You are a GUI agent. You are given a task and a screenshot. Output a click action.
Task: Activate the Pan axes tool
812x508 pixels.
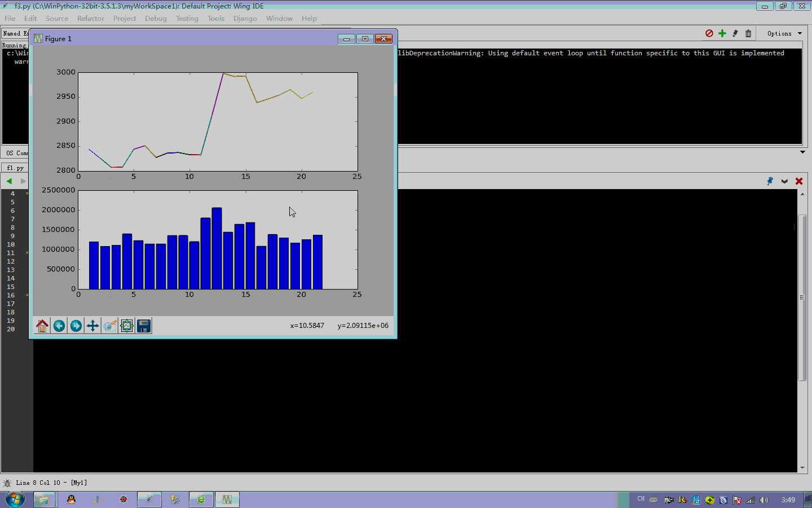click(x=93, y=326)
